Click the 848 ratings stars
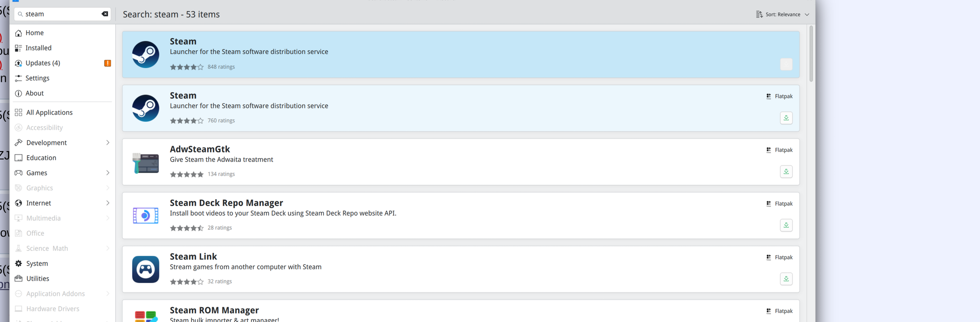This screenshot has height=322, width=980. 187,67
